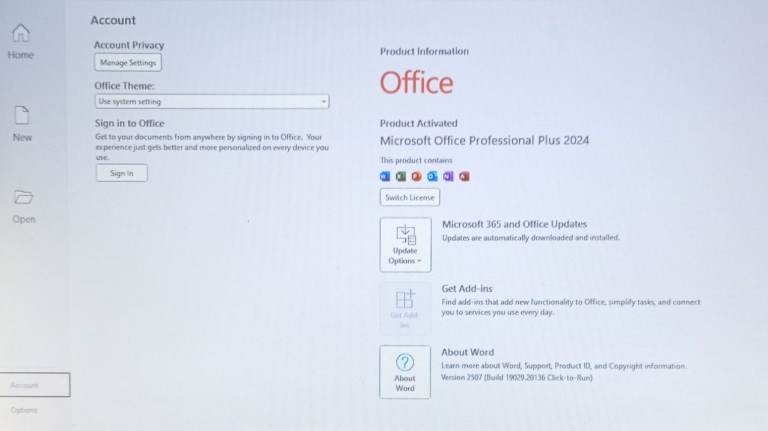Open the New document page
The width and height of the screenshot is (768, 431).
[22, 124]
